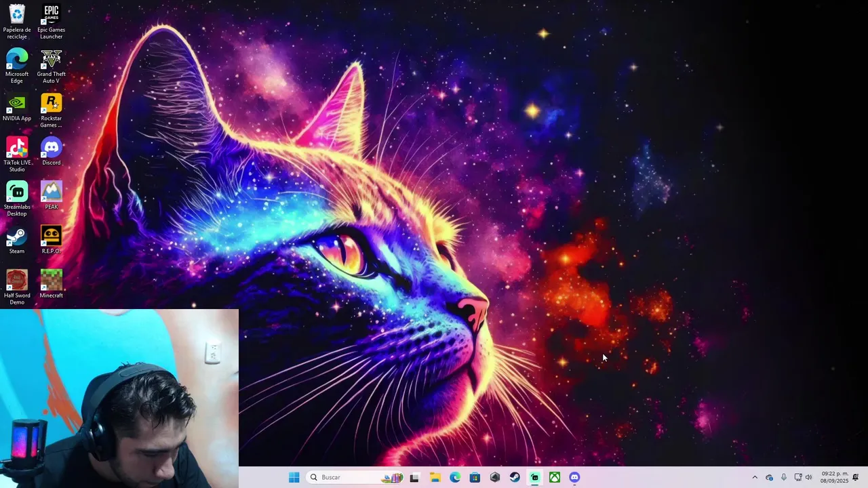This screenshot has width=868, height=488.
Task: Select Grand Theft Auto V desktop shortcut
Action: [x=52, y=66]
